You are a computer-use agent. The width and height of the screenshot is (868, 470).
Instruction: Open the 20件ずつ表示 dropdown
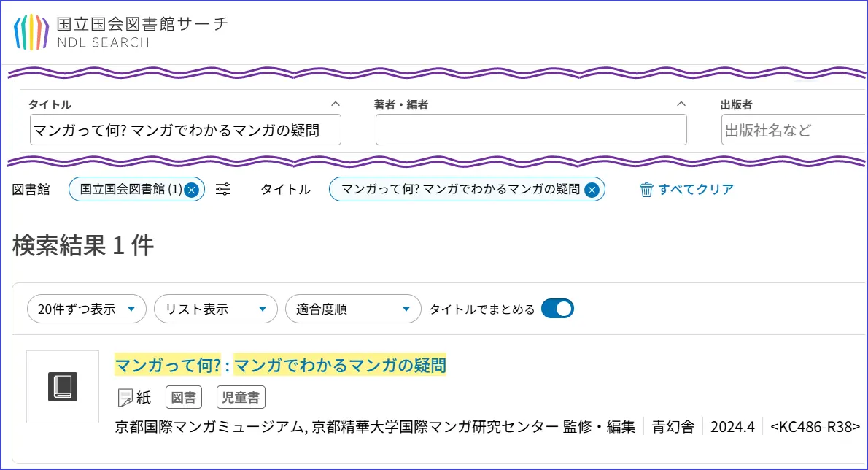tap(87, 309)
